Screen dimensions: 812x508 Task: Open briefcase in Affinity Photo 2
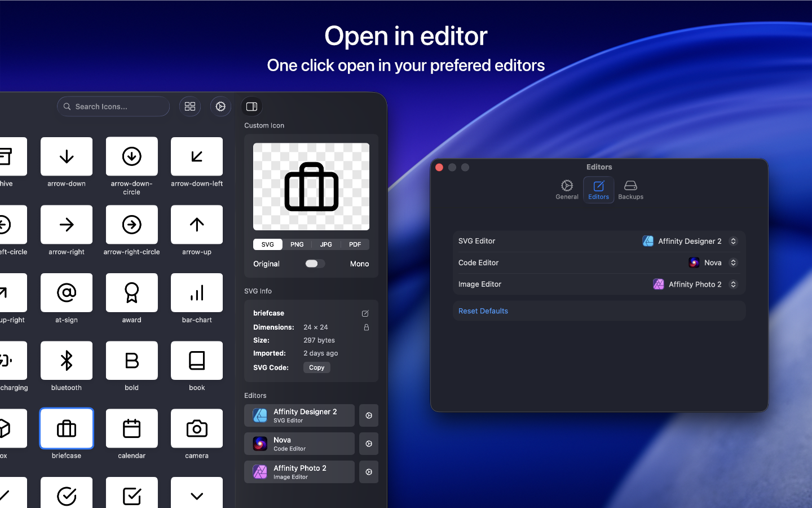pyautogui.click(x=299, y=472)
